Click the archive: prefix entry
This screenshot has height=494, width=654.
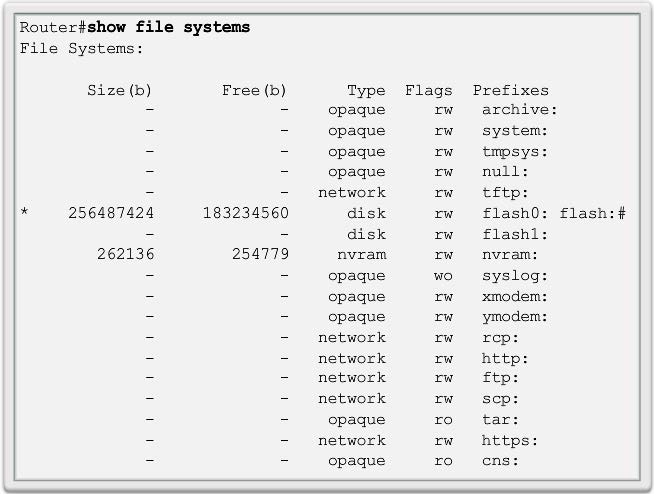click(x=519, y=110)
